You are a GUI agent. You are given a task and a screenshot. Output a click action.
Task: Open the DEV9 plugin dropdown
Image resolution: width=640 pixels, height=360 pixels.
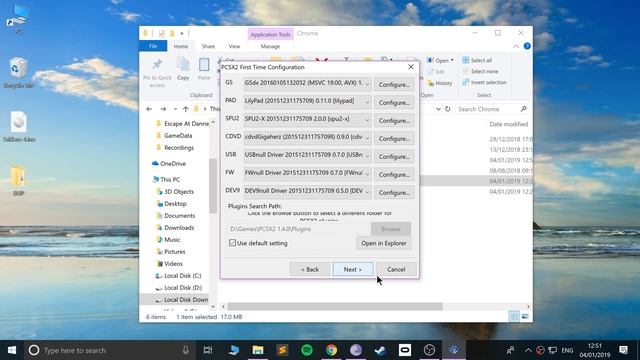pos(307,191)
